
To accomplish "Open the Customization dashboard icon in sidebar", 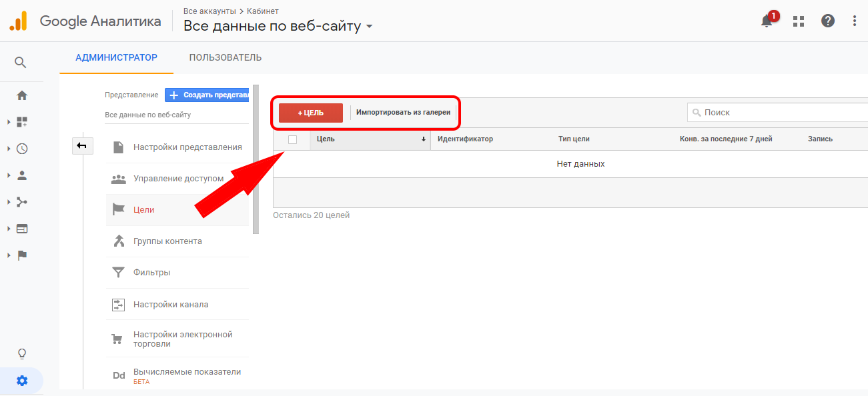I will [22, 122].
